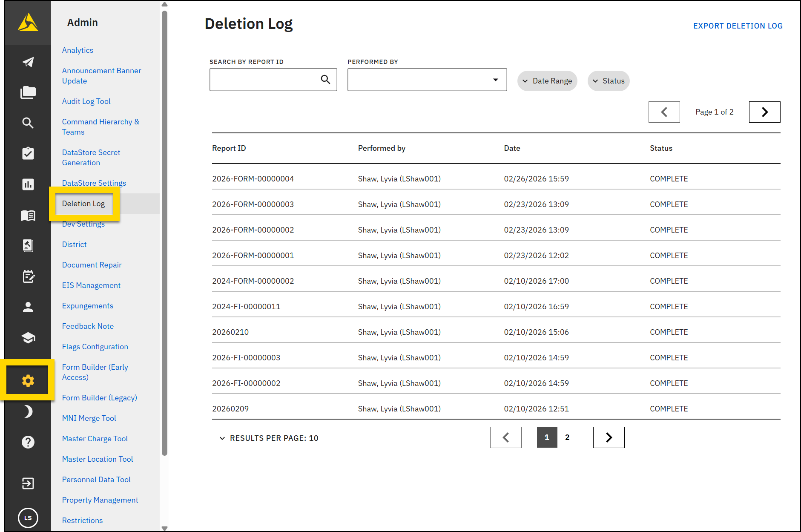
Task: Click the paper plane icon in sidebar
Action: 28,62
